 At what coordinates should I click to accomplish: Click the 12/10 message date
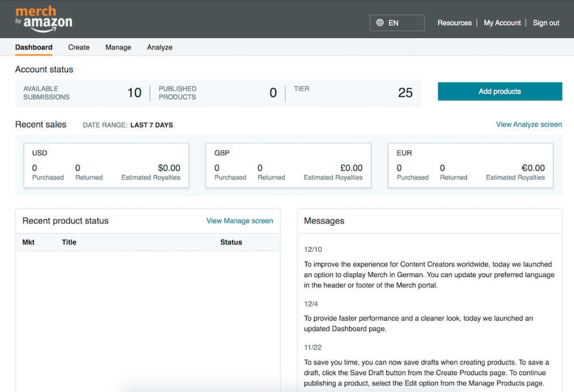tap(313, 250)
